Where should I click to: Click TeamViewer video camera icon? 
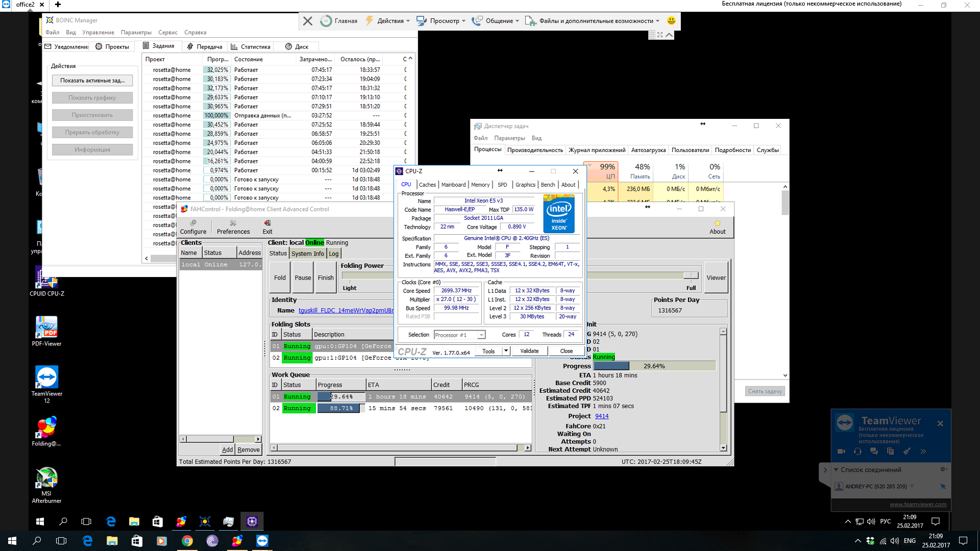click(x=841, y=452)
